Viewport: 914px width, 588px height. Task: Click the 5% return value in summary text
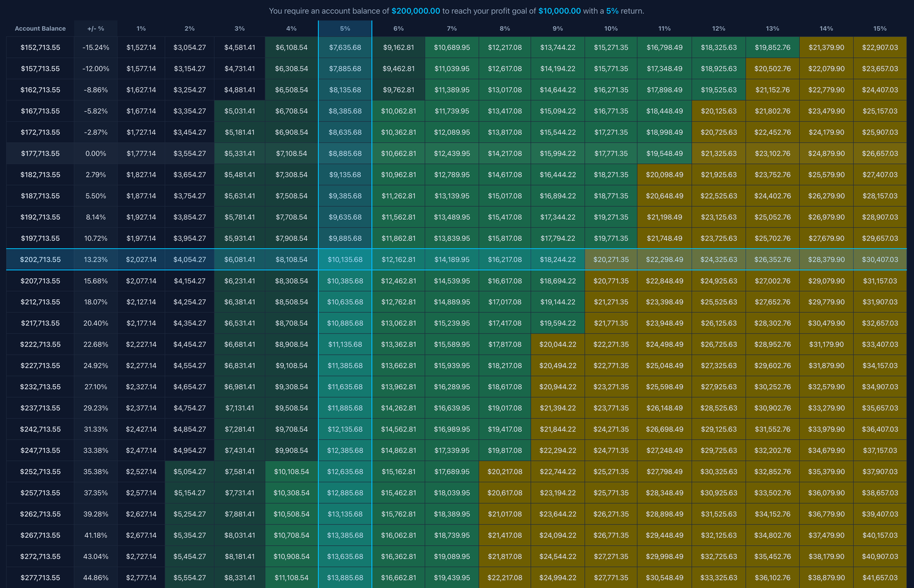click(x=612, y=11)
